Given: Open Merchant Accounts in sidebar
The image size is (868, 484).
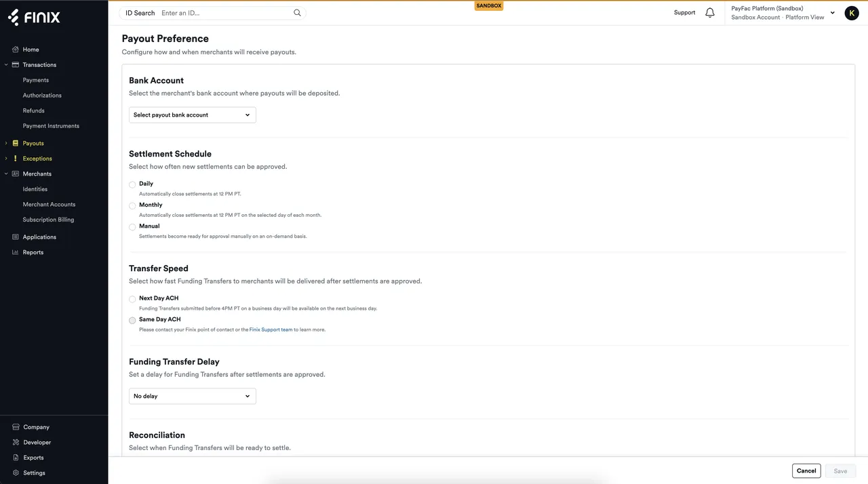Looking at the screenshot, I should pos(49,204).
